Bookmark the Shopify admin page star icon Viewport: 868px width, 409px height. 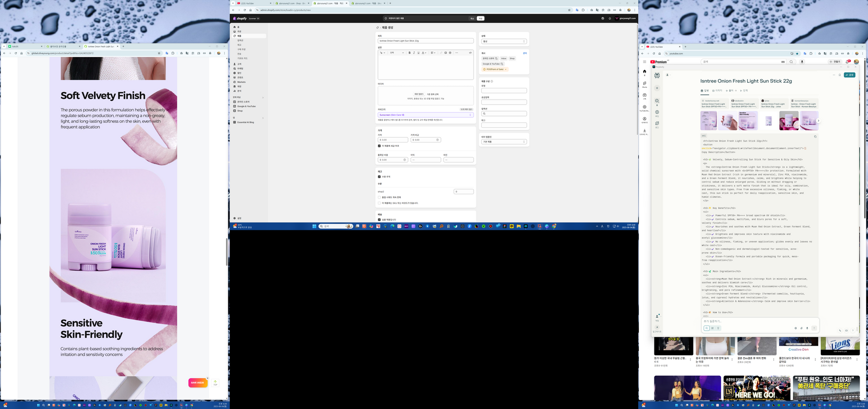pos(569,10)
